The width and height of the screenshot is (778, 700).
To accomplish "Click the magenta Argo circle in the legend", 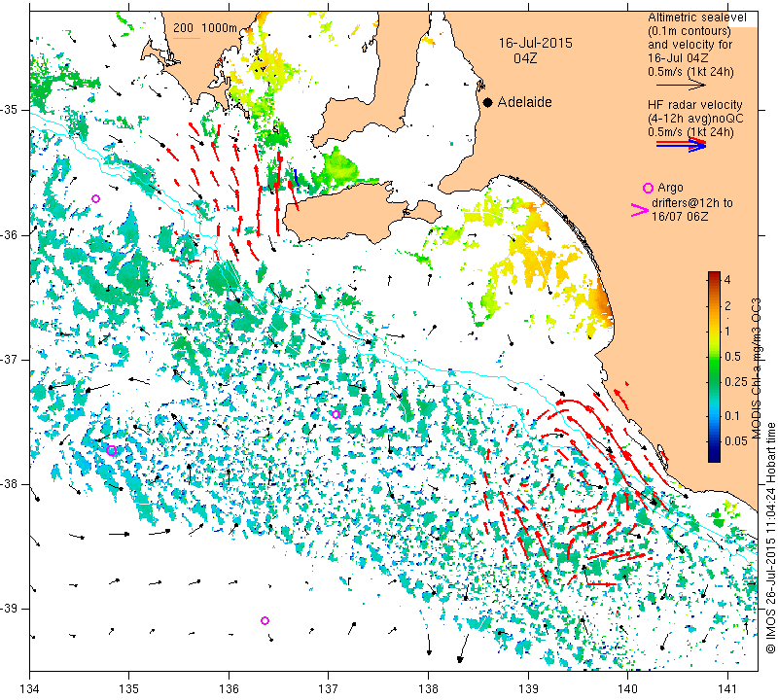I will [648, 188].
